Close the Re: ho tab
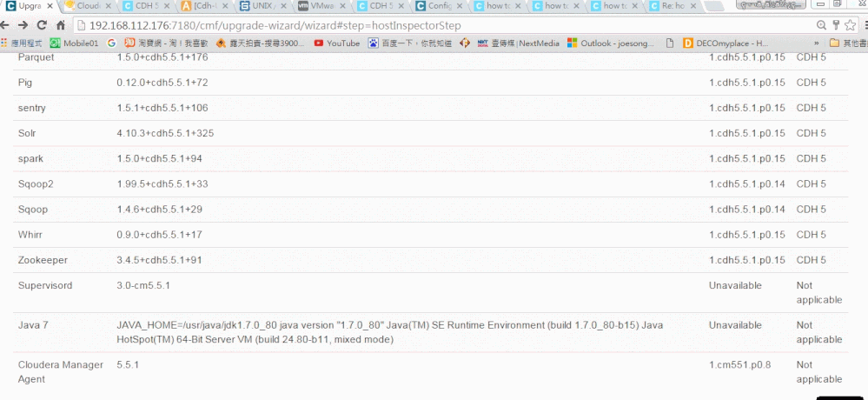 (x=695, y=7)
